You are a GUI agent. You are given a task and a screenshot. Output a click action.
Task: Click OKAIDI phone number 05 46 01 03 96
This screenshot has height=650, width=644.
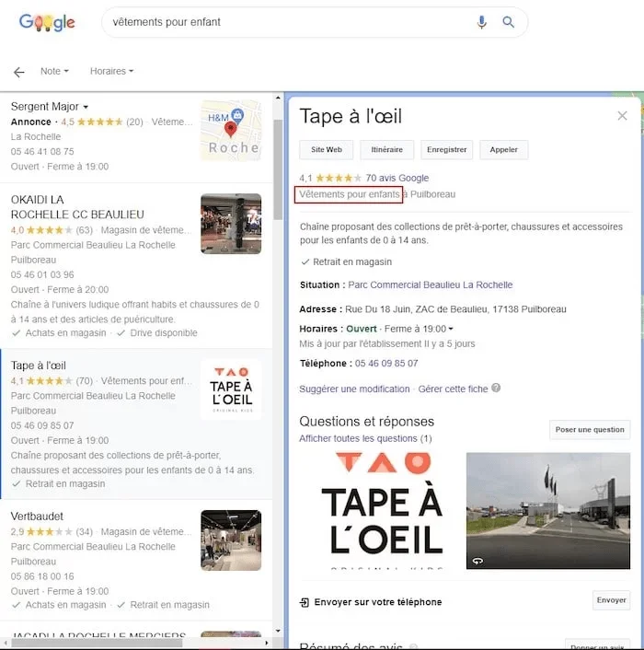[42, 274]
